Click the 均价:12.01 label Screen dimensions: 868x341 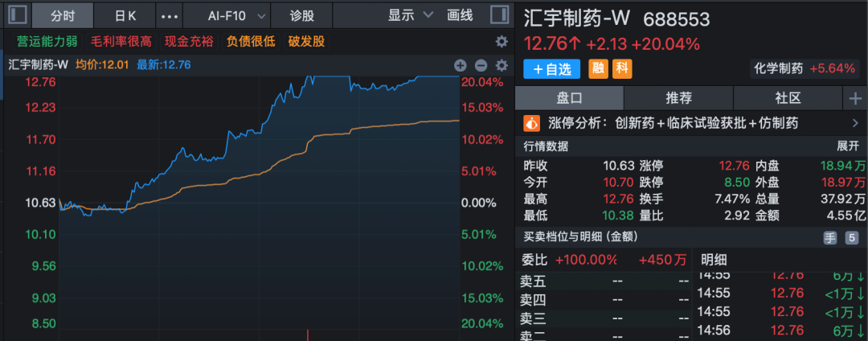(x=102, y=65)
